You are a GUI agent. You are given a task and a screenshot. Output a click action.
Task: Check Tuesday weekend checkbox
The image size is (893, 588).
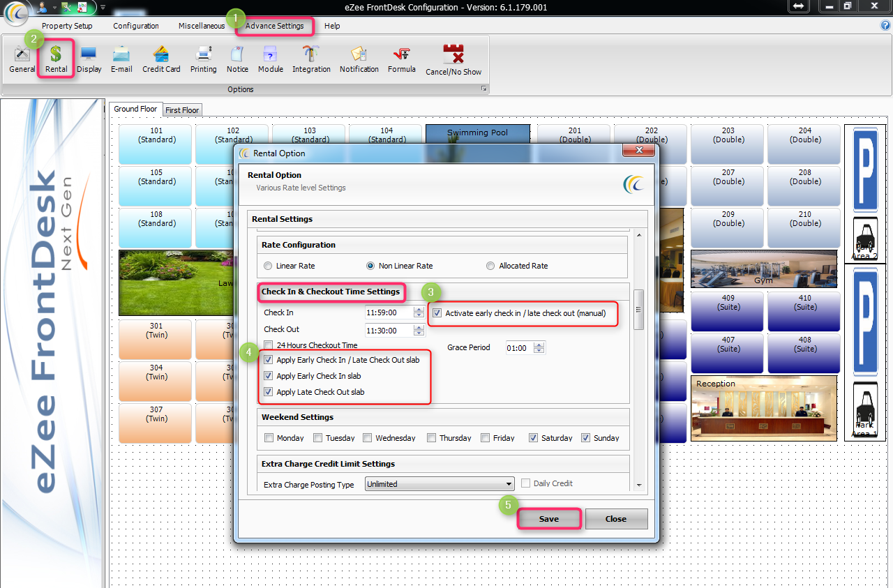click(x=317, y=438)
